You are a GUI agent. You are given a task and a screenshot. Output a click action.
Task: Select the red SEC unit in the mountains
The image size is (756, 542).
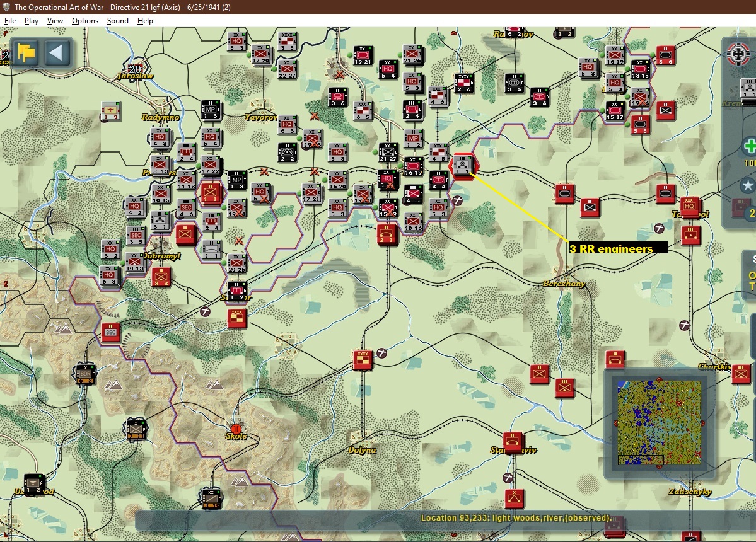click(x=110, y=332)
